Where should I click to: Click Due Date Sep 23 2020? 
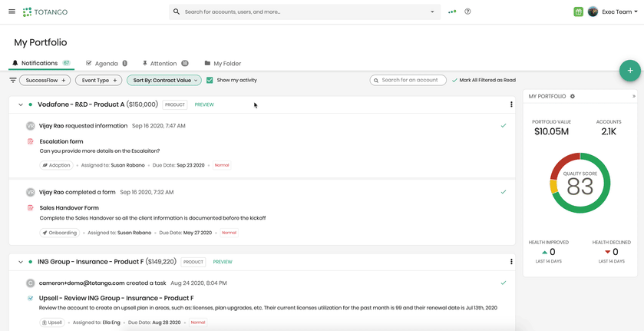pyautogui.click(x=178, y=165)
